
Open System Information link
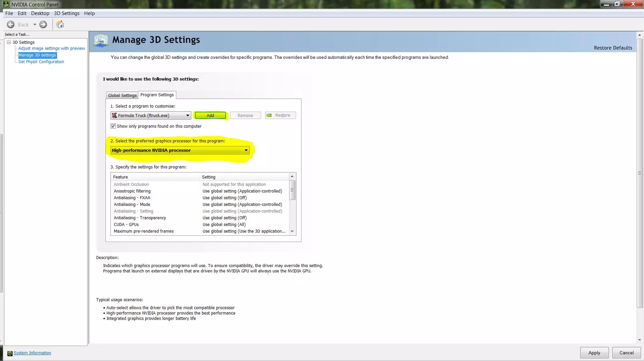tap(32, 353)
